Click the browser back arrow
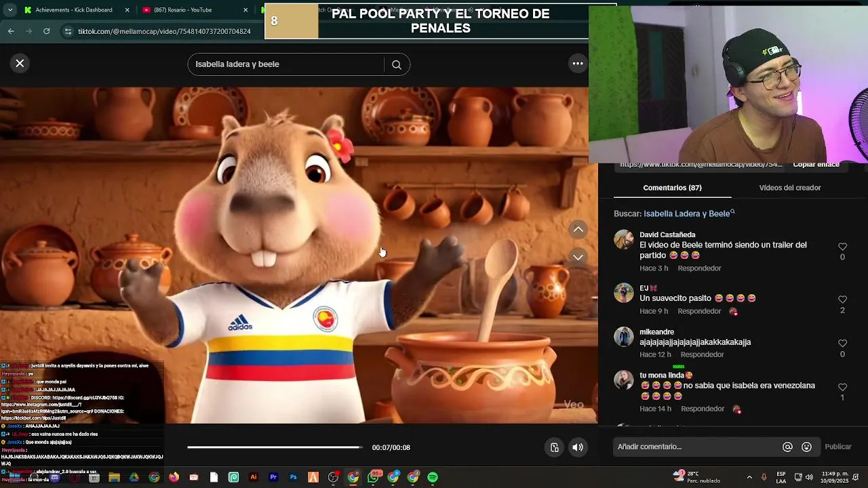The height and width of the screenshot is (488, 868). point(11,31)
